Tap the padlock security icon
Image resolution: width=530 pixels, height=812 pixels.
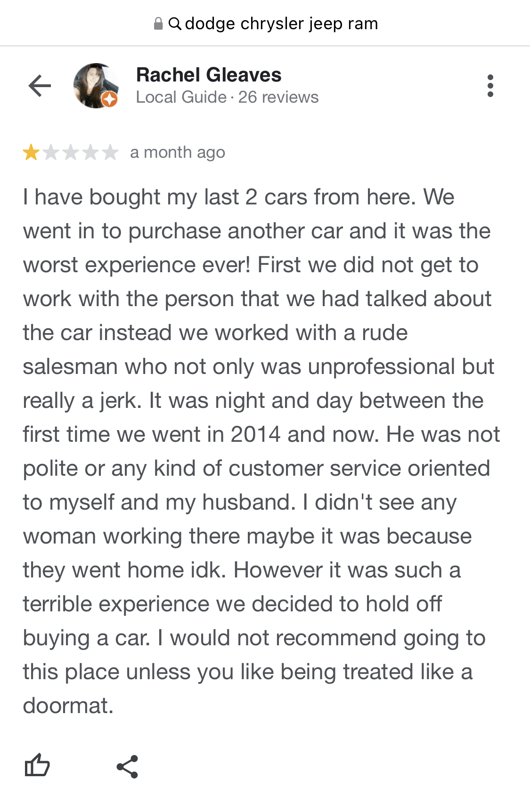159,24
